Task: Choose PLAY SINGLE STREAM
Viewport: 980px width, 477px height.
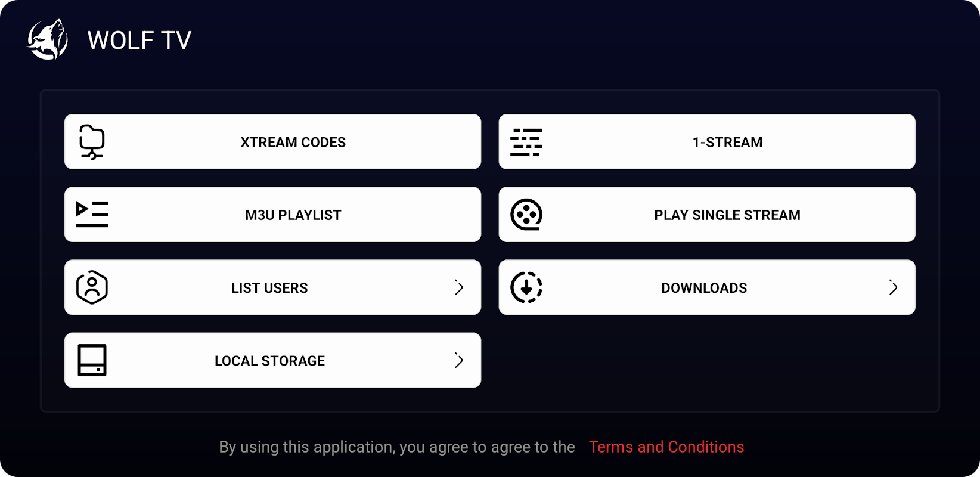Action: (727, 215)
